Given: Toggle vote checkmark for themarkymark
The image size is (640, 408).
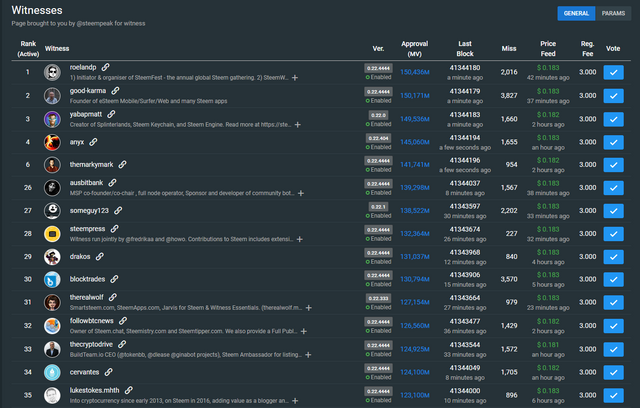Looking at the screenshot, I should [613, 165].
